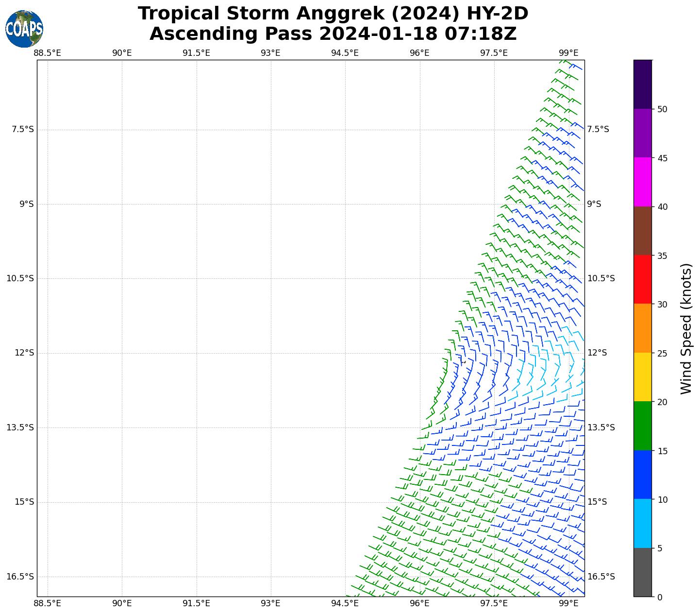The width and height of the screenshot is (700, 614).
Task: Select the red 30–35 knots colorbar segment
Action: 642,279
